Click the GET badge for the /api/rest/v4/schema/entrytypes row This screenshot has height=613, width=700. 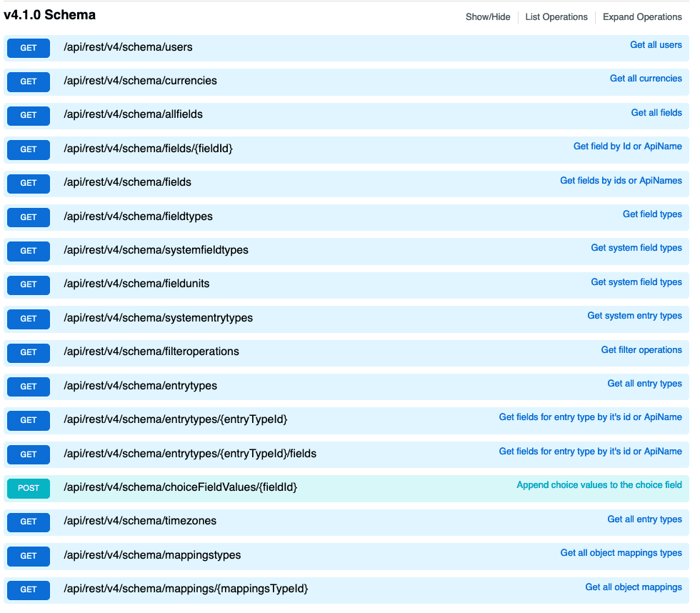click(28, 387)
